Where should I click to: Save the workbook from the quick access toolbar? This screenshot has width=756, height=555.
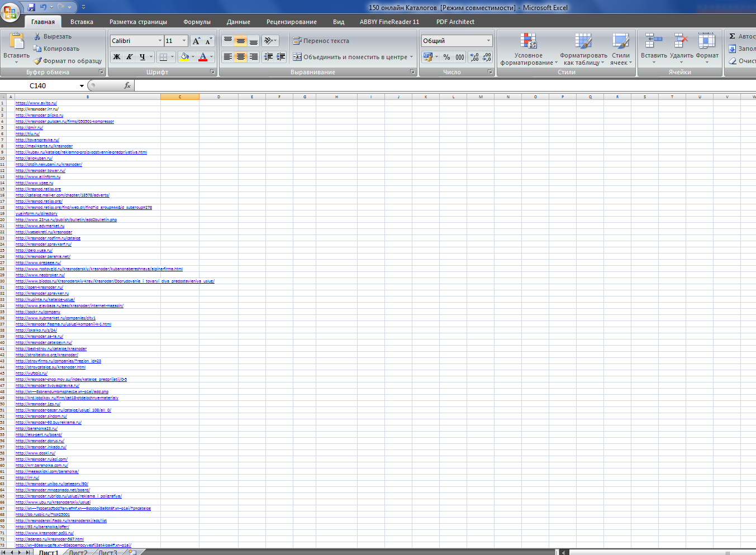coord(31,7)
